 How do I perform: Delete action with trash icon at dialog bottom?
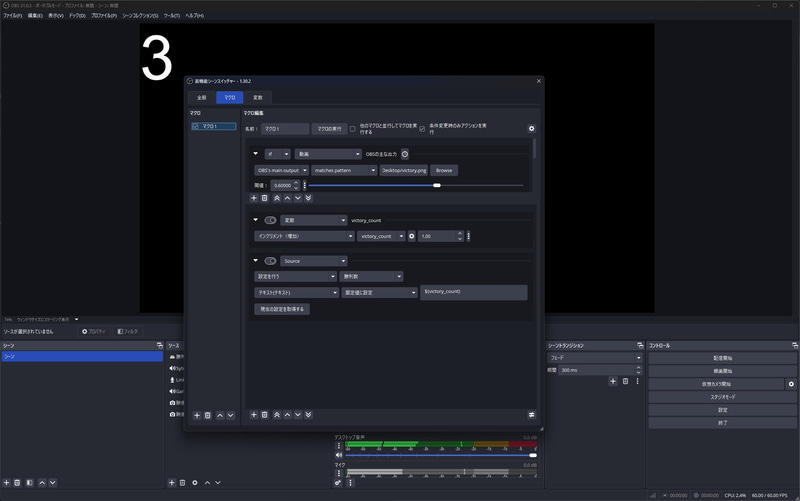point(264,415)
